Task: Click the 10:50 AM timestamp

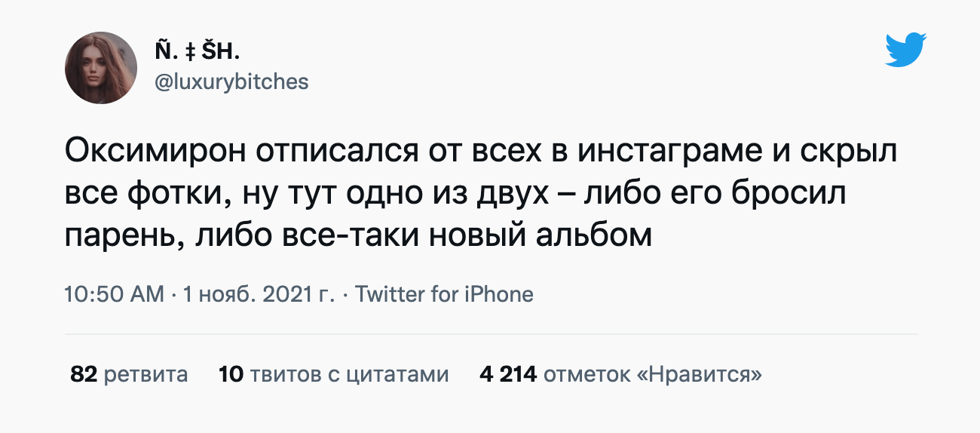Action: (115, 294)
